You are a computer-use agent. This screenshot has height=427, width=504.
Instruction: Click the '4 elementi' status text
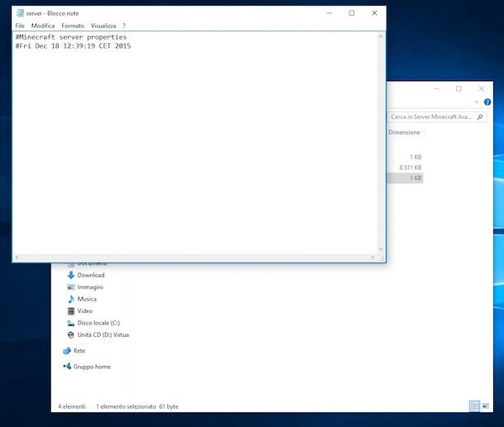[72, 406]
